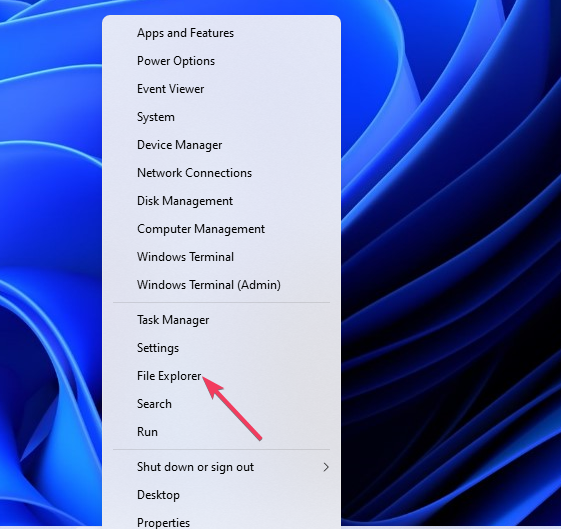The width and height of the screenshot is (561, 529).
Task: Open the Properties entry
Action: [x=163, y=523]
